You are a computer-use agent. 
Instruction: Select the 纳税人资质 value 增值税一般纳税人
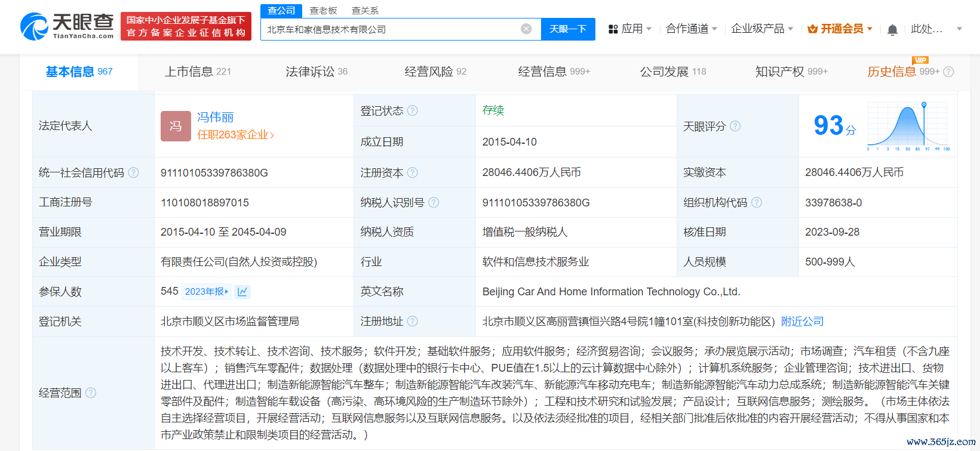[x=524, y=231]
